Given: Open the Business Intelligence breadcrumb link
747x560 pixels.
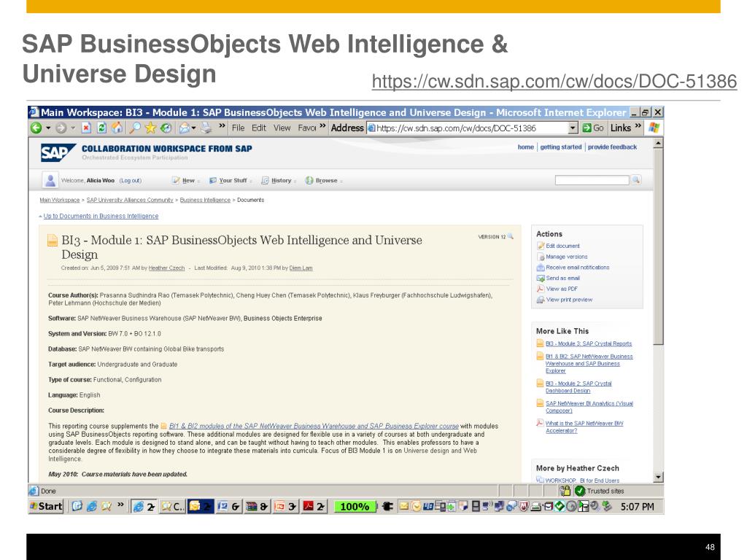Looking at the screenshot, I should [x=205, y=200].
